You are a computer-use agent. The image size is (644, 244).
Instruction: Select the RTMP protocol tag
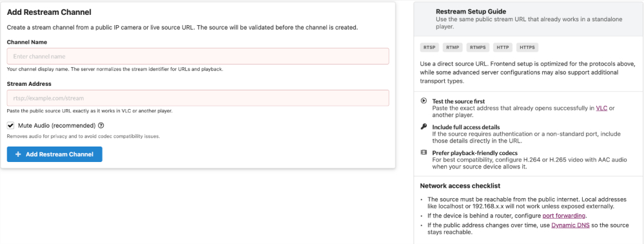[x=453, y=47]
